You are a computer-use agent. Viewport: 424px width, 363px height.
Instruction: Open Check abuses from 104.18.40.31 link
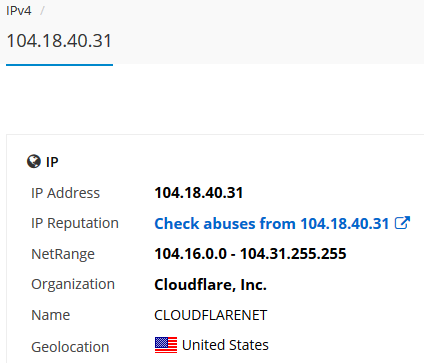[272, 223]
